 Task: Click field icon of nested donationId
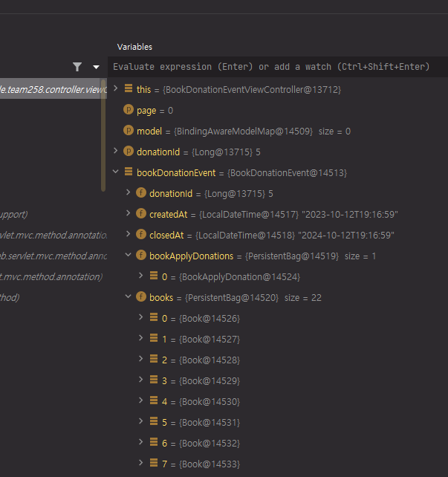pyautogui.click(x=141, y=192)
